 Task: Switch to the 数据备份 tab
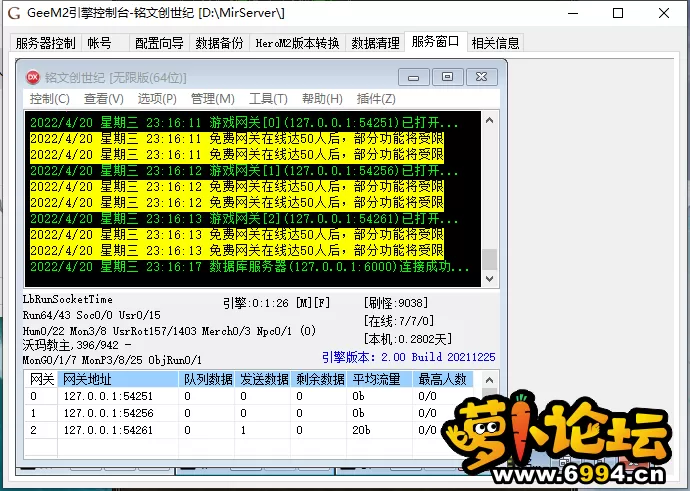[219, 43]
